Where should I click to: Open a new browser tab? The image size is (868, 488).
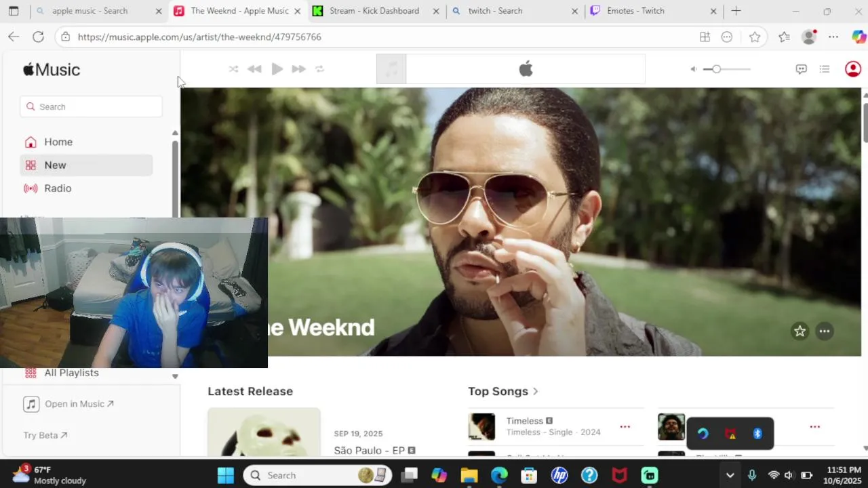click(x=736, y=11)
